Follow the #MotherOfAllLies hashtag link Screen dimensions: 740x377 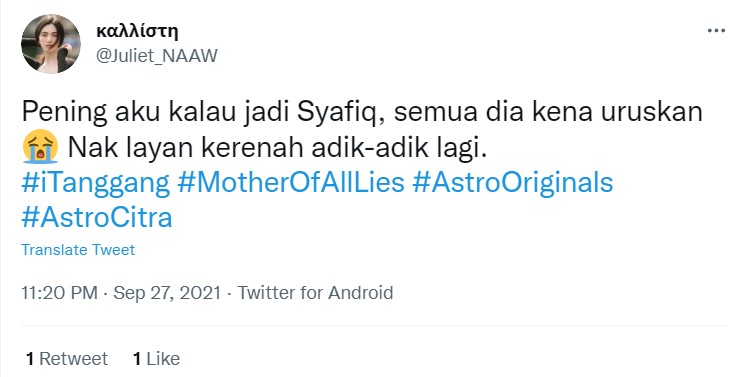click(291, 183)
